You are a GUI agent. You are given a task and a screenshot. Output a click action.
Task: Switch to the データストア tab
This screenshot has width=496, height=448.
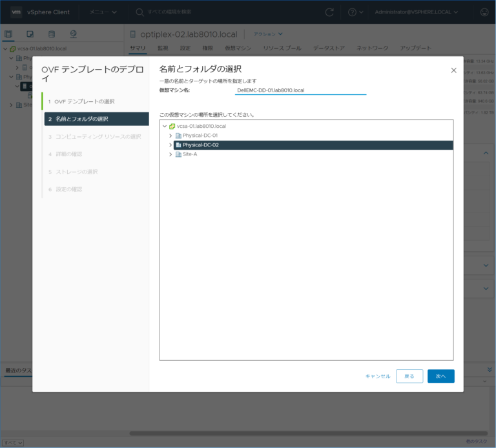click(329, 48)
